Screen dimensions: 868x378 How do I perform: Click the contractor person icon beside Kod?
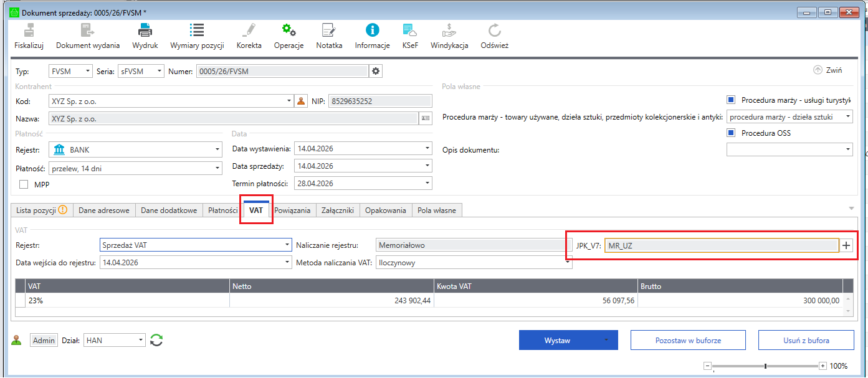click(x=301, y=101)
